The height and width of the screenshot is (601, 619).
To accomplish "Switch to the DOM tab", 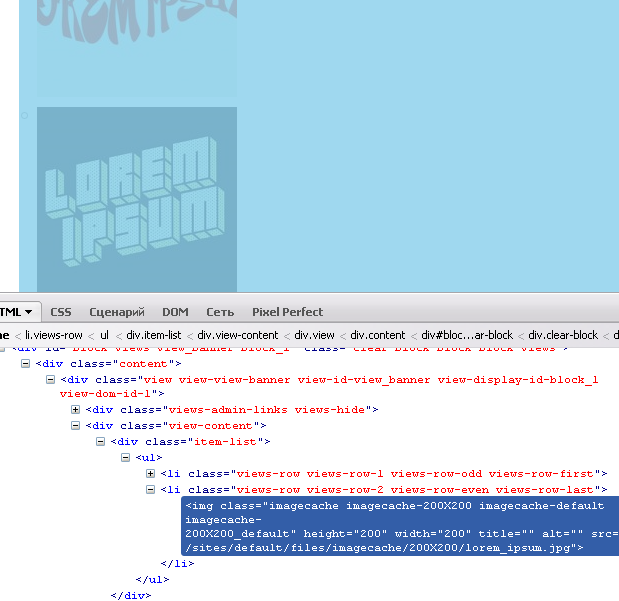I will (x=175, y=312).
